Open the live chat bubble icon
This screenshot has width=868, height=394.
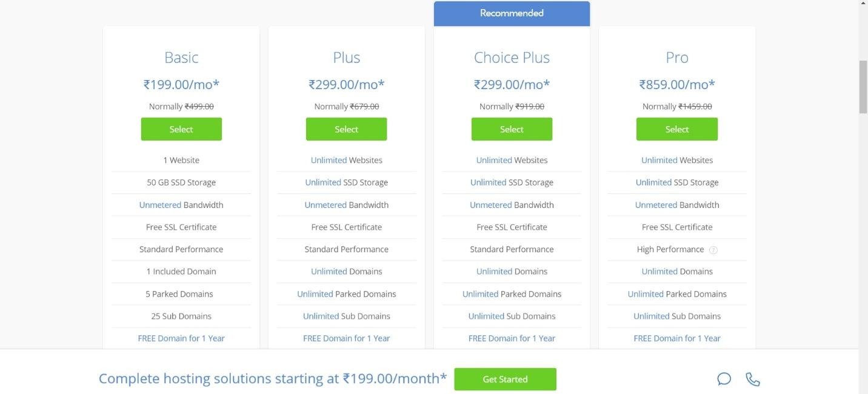(724, 379)
